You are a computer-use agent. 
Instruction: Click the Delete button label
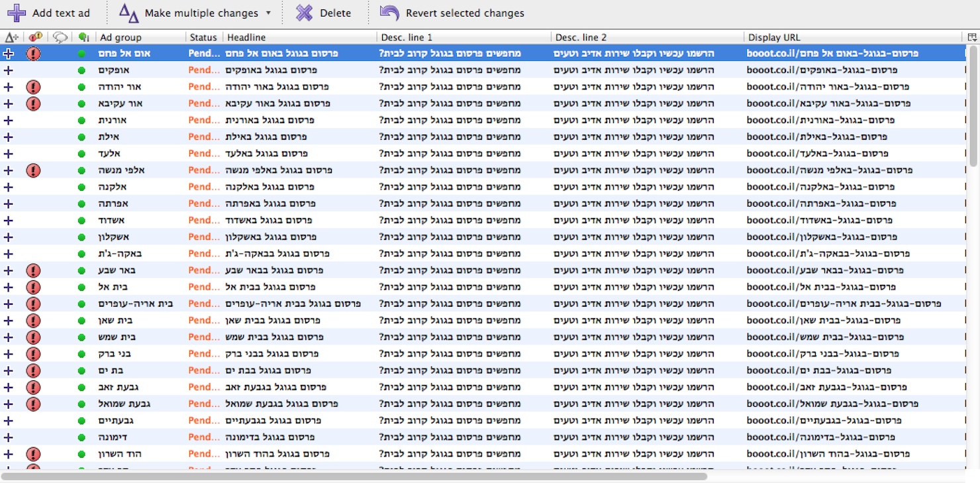click(336, 13)
